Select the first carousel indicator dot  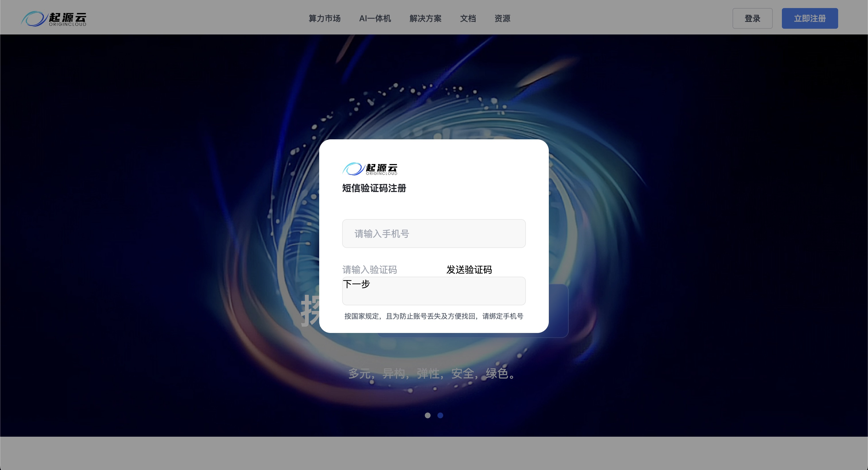point(427,415)
